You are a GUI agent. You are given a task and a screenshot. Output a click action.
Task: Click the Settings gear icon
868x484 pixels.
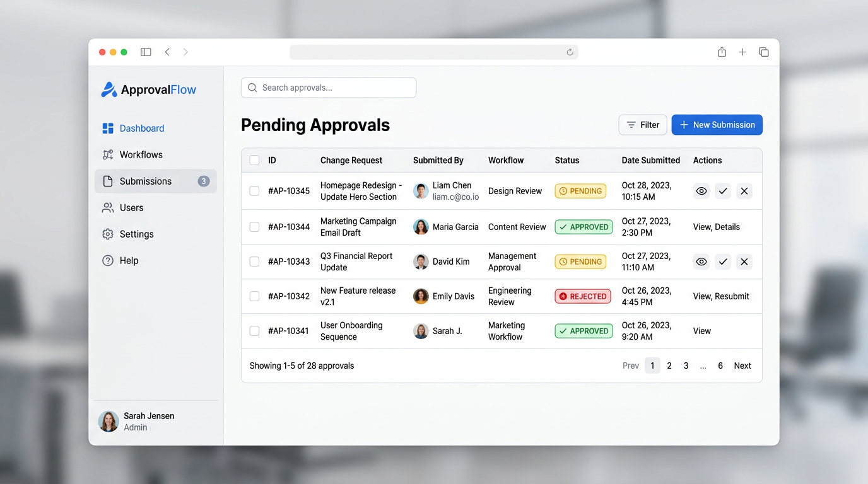coord(107,234)
